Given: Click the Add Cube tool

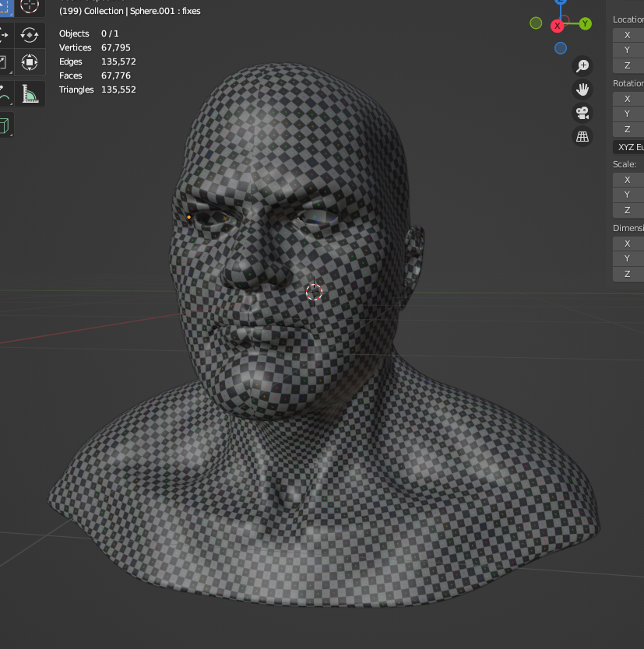Looking at the screenshot, I should [x=5, y=125].
